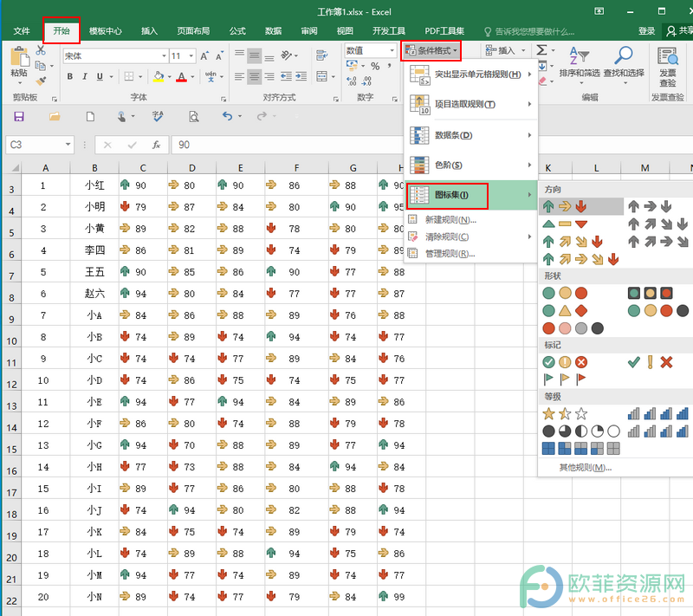Select the Format Painter brush

[41, 81]
